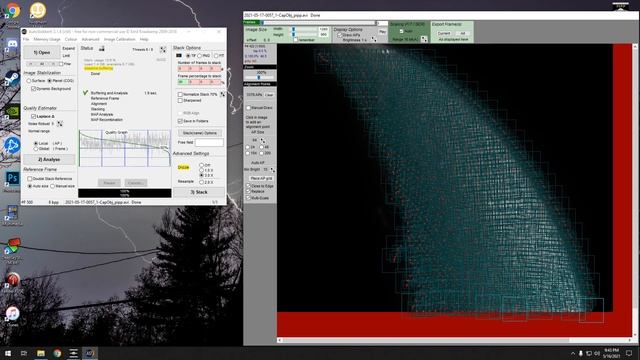Screen dimensions: 640x360
Task: Open the Help menu
Action: pyautogui.click(x=144, y=39)
